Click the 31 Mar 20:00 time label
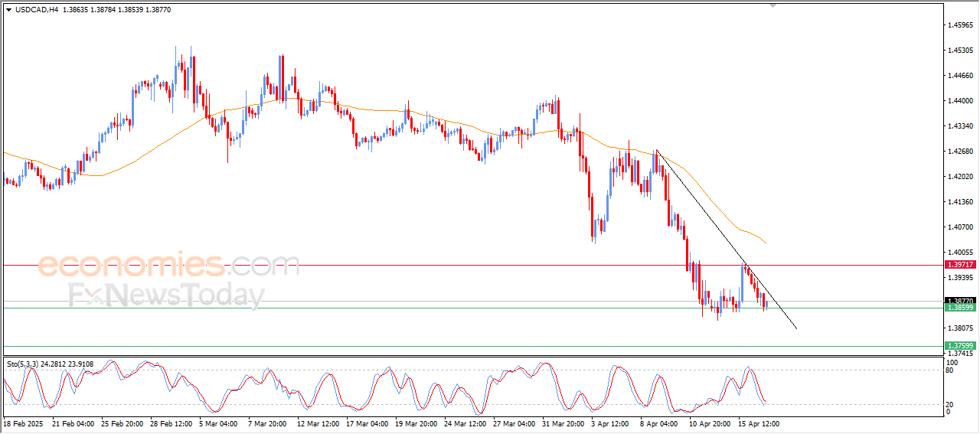The width and height of the screenshot is (980, 434). [563, 423]
